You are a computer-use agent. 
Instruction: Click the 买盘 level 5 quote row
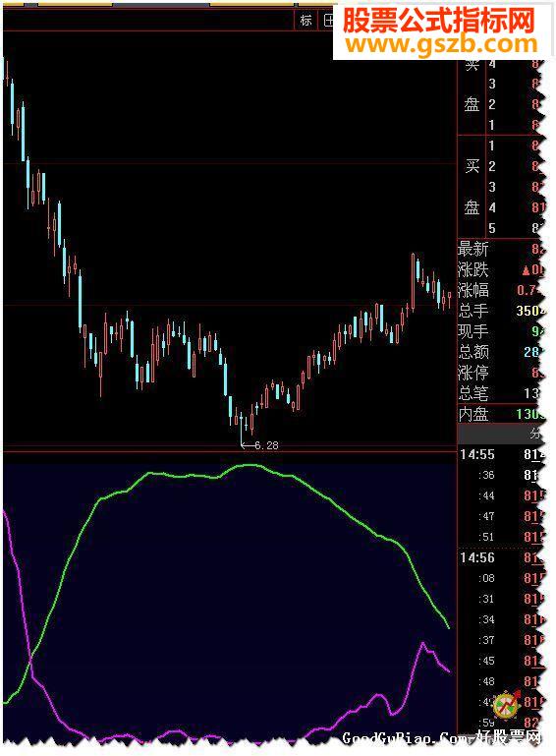(x=516, y=228)
